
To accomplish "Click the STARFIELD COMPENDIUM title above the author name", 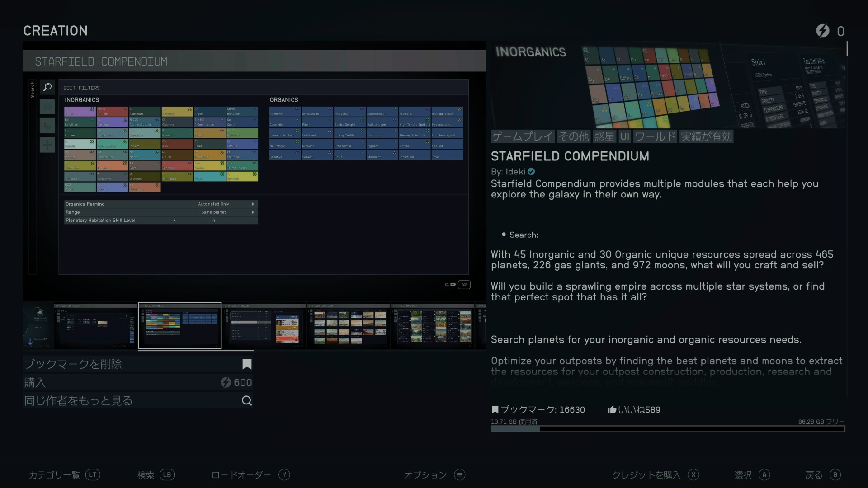I will click(570, 156).
